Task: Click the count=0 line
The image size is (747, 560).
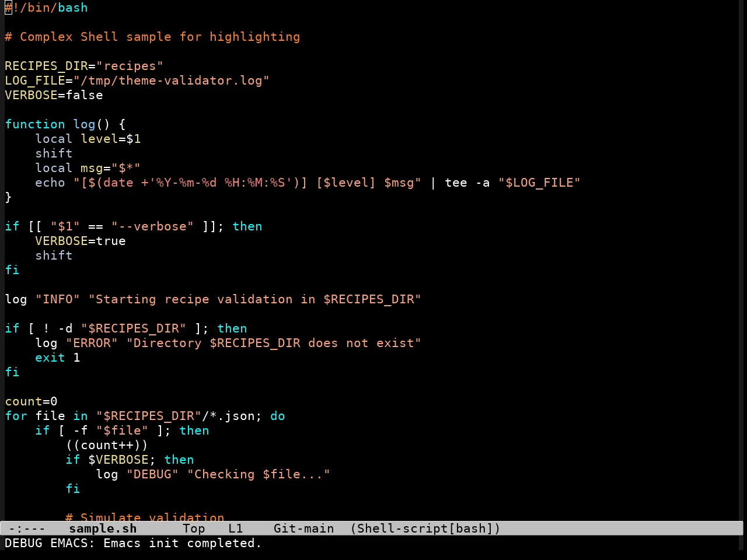Action: 31,401
